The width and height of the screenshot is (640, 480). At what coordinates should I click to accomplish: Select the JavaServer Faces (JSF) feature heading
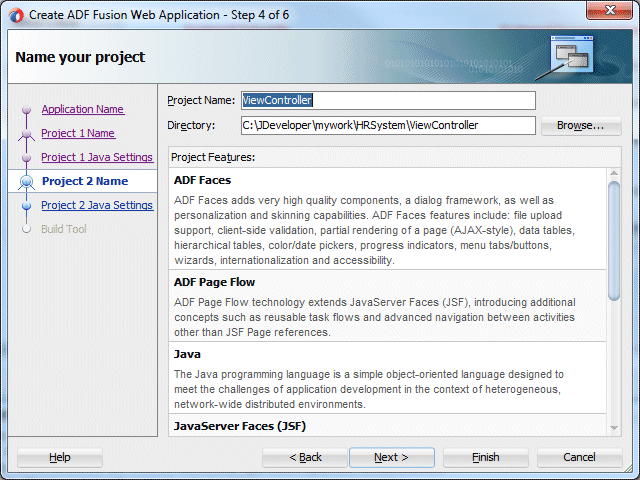click(240, 427)
